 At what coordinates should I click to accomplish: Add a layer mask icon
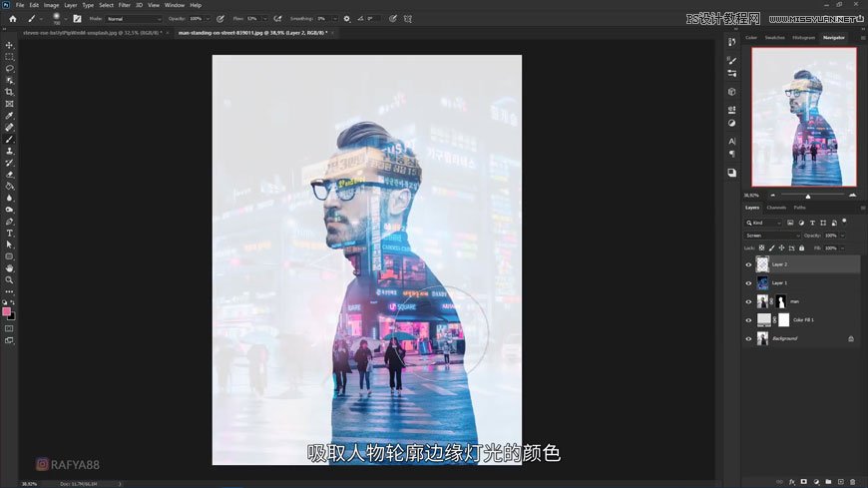pyautogui.click(x=804, y=482)
